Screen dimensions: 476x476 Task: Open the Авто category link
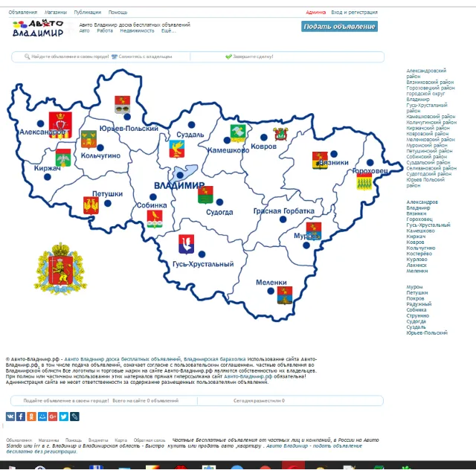click(84, 30)
